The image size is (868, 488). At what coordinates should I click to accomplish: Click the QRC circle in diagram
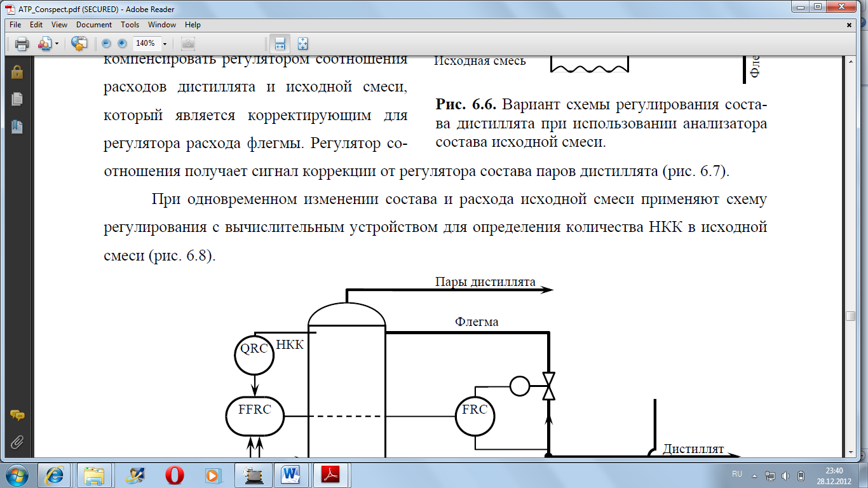[x=254, y=355]
